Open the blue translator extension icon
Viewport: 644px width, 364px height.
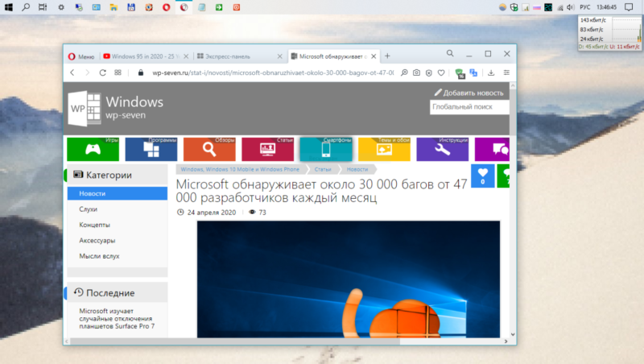[473, 72]
